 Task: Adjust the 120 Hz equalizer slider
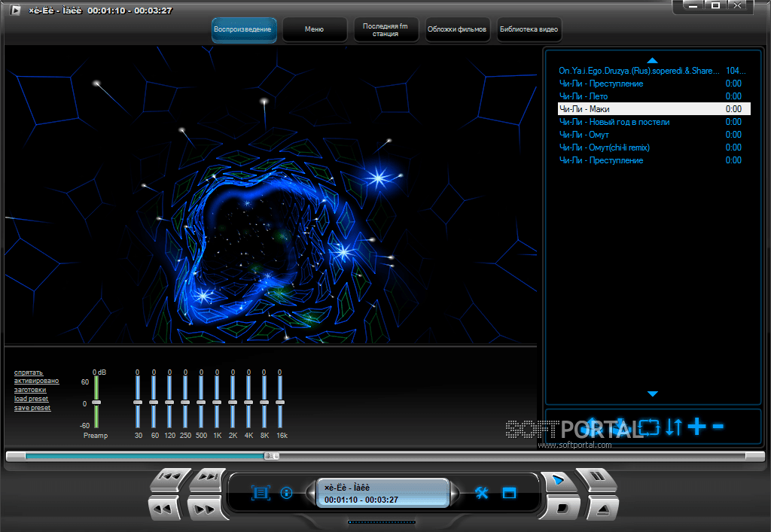click(x=169, y=403)
